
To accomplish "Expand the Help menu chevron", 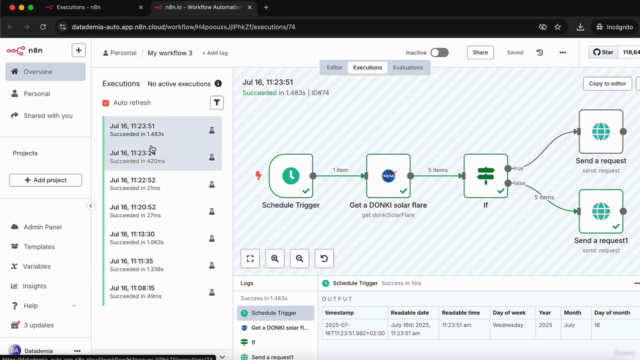I will point(73,306).
